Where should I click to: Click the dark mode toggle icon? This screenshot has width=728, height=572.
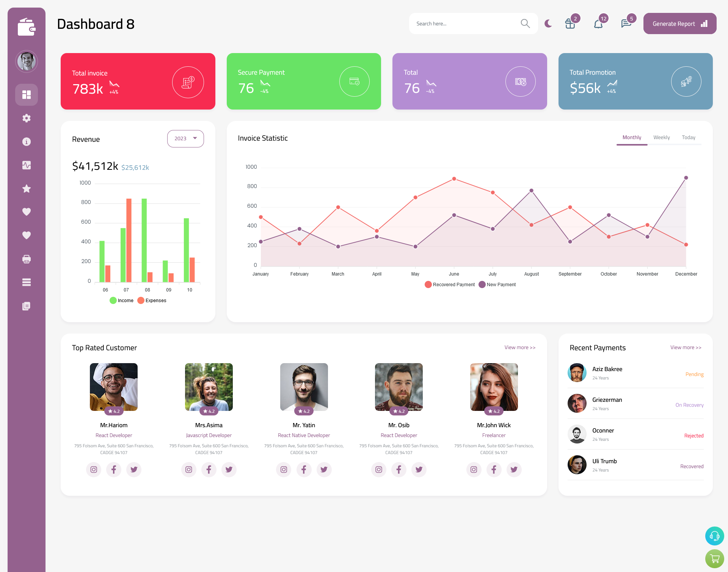coord(548,24)
